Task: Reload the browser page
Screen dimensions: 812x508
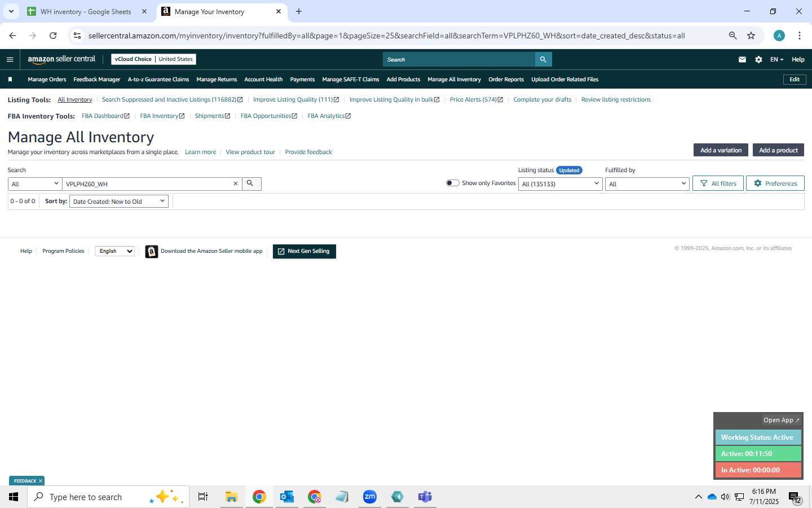Action: coord(53,36)
